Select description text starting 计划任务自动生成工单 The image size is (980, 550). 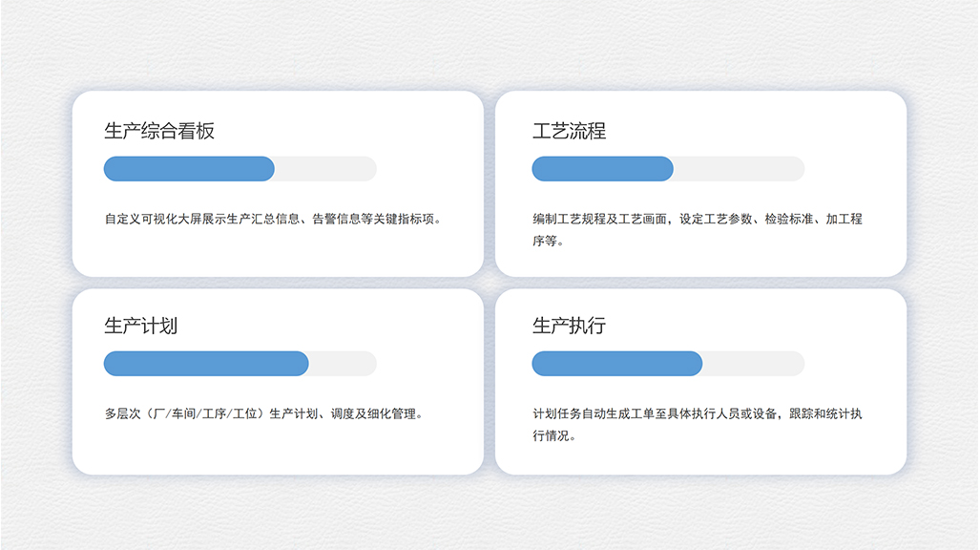pos(698,424)
